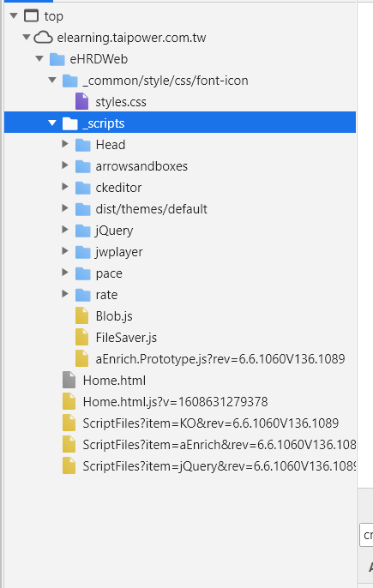Click ScriptFiles?item=aEnrich file icon
373x588 pixels.
(69, 444)
